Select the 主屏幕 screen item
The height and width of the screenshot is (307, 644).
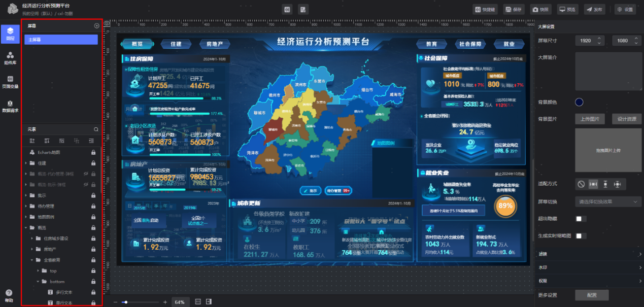[x=61, y=40]
